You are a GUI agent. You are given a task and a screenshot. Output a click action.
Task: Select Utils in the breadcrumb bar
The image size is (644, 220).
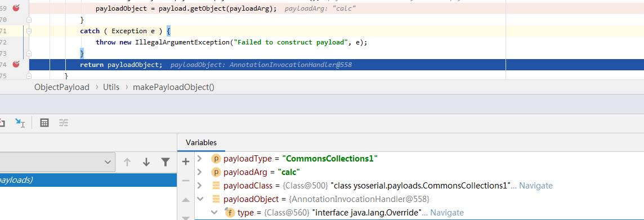click(x=111, y=87)
